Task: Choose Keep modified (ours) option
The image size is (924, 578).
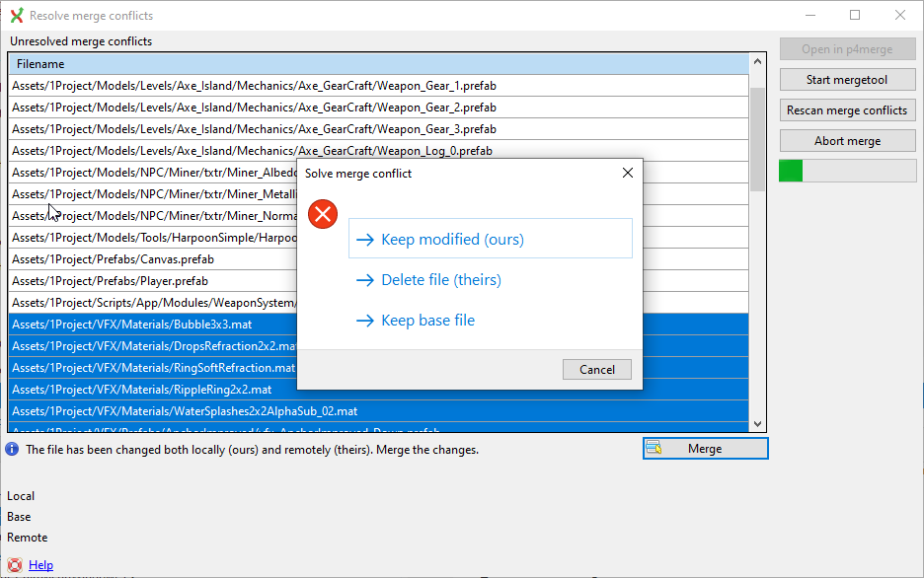Action: 491,239
